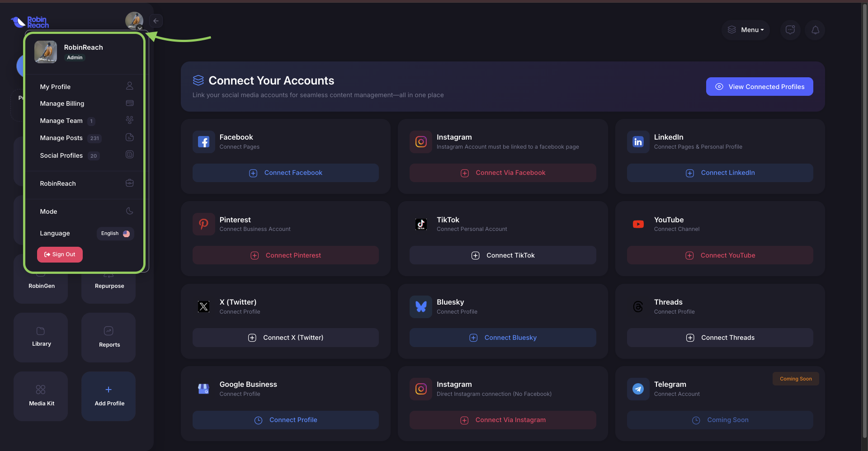Viewport: 868px width, 451px height.
Task: Open Manage Posts menu entry
Action: (x=86, y=138)
